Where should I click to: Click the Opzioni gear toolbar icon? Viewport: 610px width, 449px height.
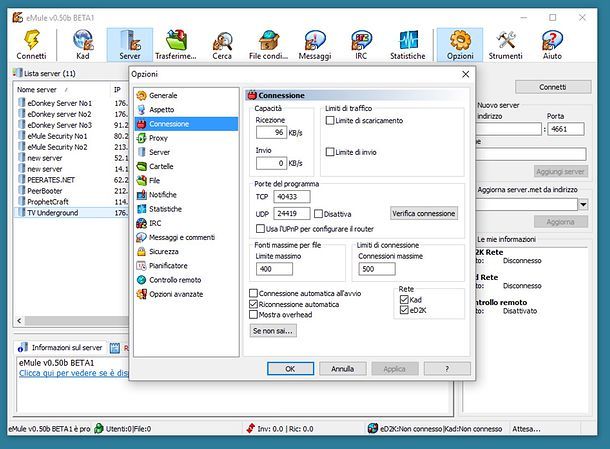point(460,45)
